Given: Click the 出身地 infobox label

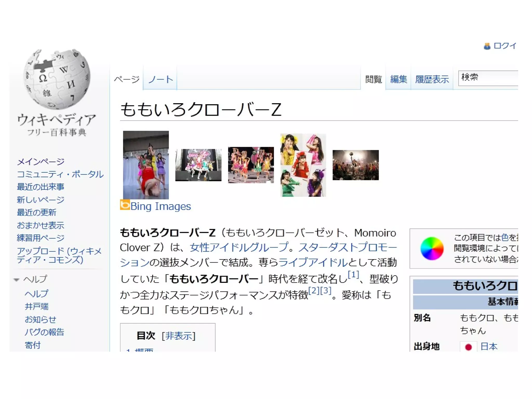Looking at the screenshot, I should coord(426,346).
